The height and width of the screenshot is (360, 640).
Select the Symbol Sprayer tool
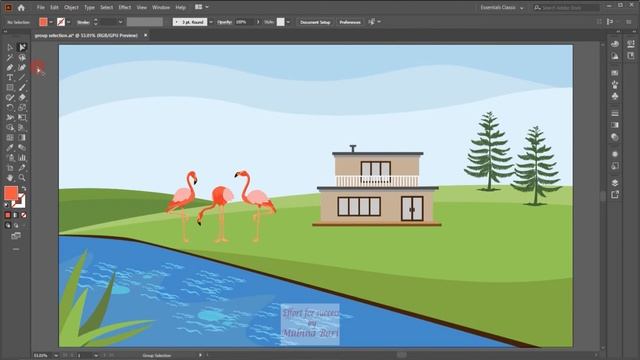pos(10,158)
